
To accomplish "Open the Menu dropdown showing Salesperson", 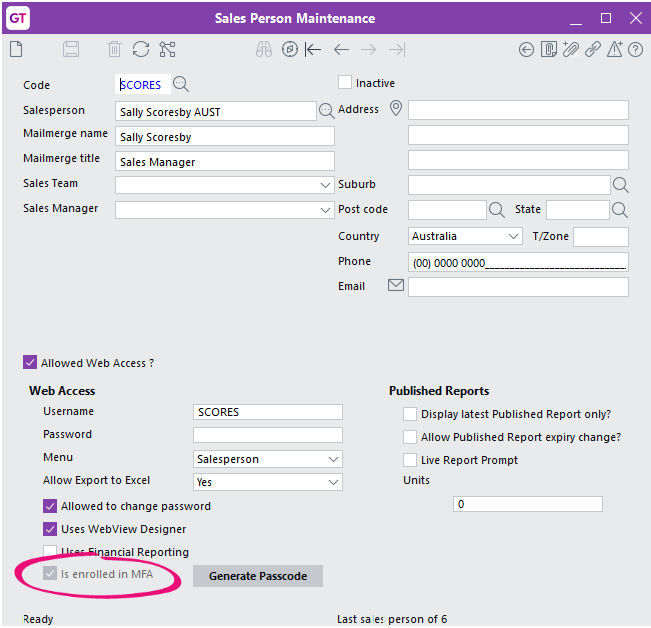I will [268, 459].
